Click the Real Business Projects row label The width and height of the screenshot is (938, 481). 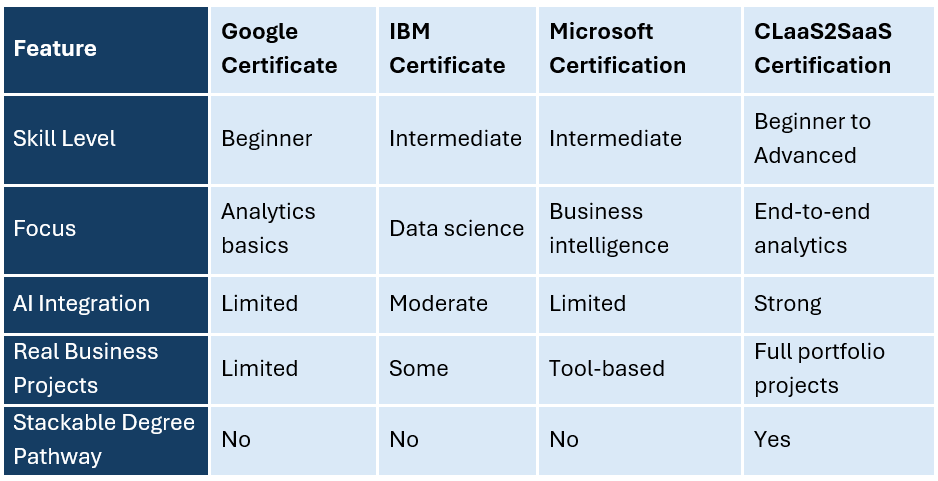click(x=106, y=369)
